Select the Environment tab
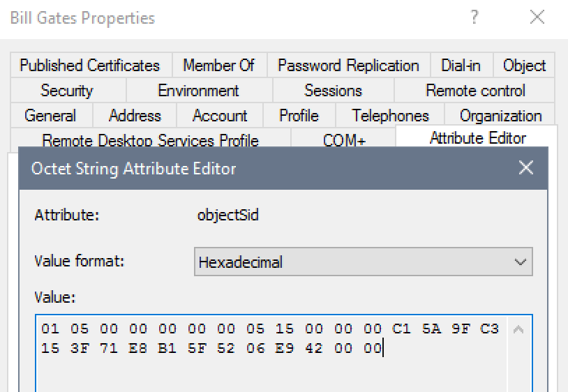The image size is (568, 392). 199,90
